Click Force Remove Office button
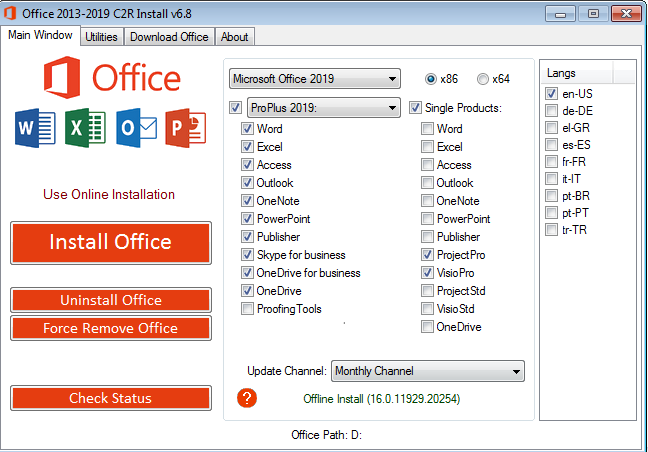 click(111, 328)
